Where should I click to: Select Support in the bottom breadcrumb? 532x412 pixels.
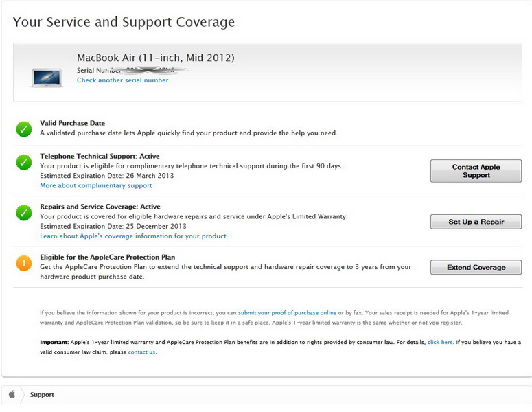pyautogui.click(x=42, y=395)
